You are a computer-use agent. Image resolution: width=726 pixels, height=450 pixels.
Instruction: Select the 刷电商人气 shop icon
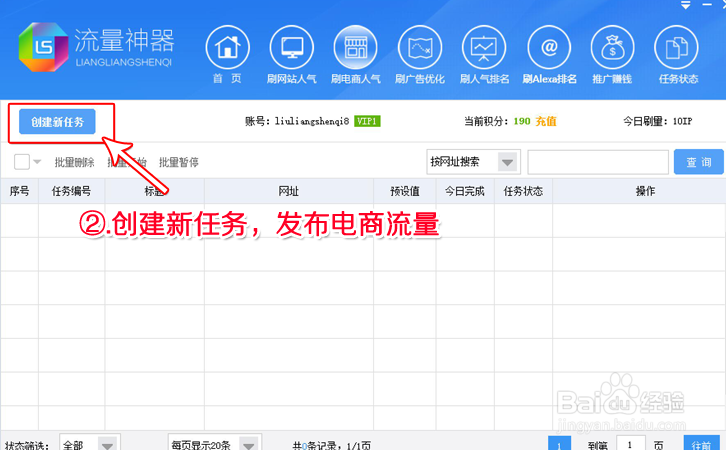coord(356,47)
